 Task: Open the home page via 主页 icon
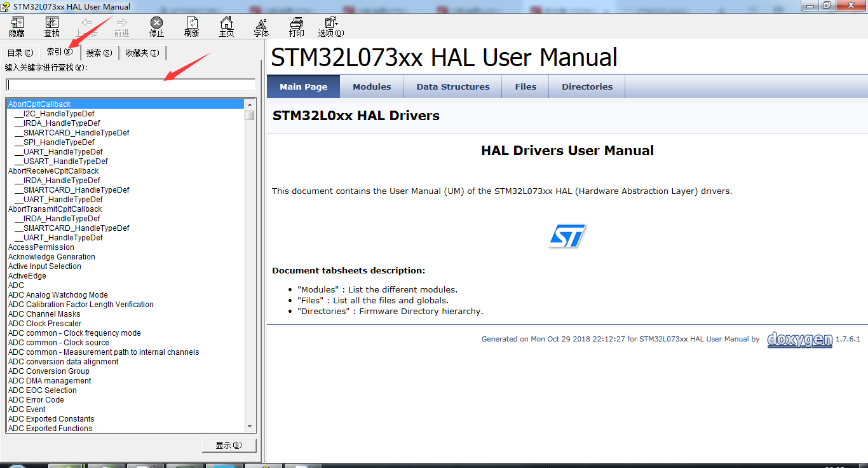point(226,26)
